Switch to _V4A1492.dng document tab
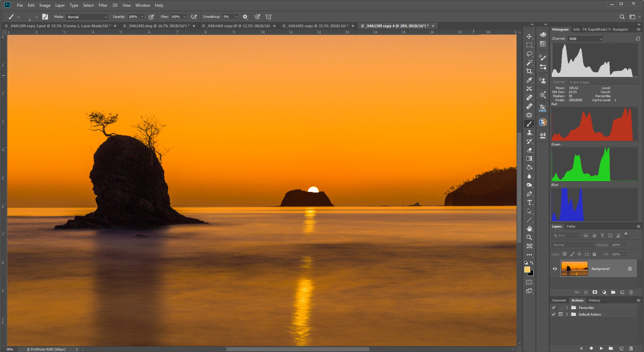Viewport: 644px width, 352px height. [156, 26]
